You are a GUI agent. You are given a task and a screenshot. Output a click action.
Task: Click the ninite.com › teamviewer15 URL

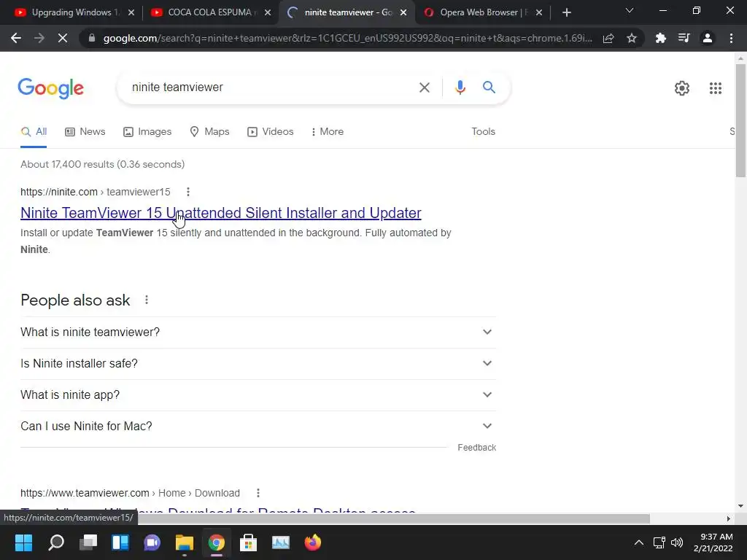[x=96, y=192]
